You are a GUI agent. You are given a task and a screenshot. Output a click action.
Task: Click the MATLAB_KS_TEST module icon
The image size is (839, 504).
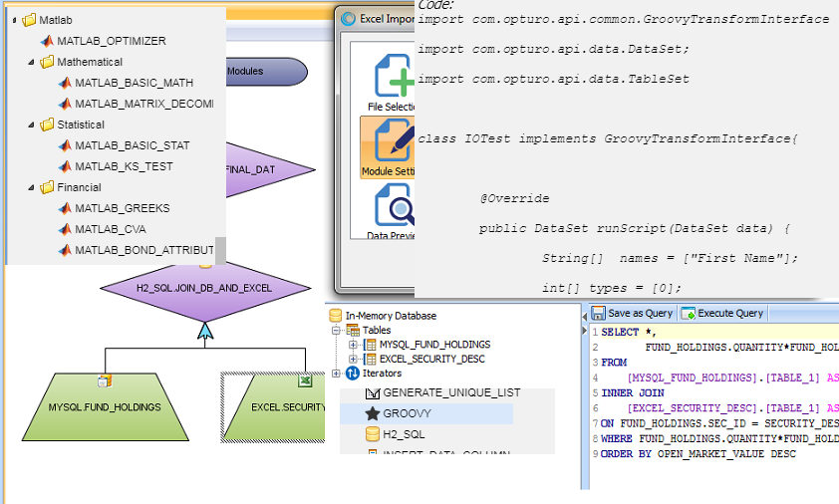click(65, 166)
